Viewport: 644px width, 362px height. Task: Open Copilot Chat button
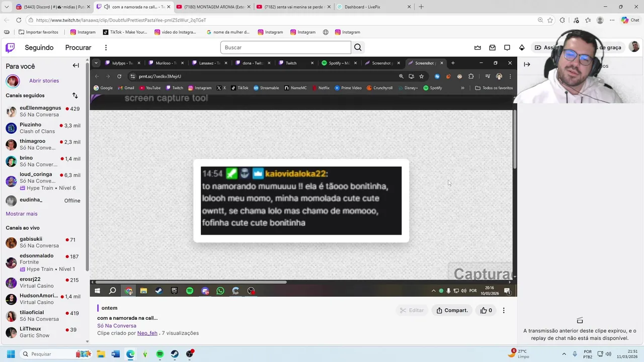630,20
